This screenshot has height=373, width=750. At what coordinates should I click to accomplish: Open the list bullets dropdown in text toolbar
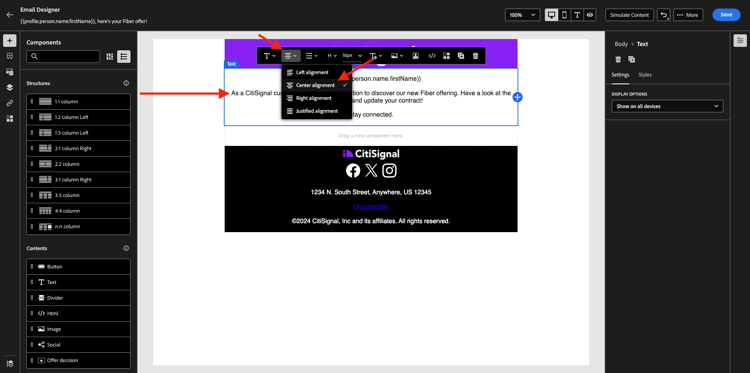[x=312, y=56]
